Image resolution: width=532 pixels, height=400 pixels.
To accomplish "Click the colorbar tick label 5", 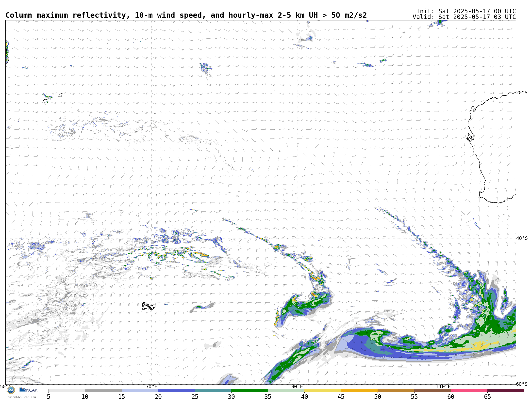I will 49,397.
